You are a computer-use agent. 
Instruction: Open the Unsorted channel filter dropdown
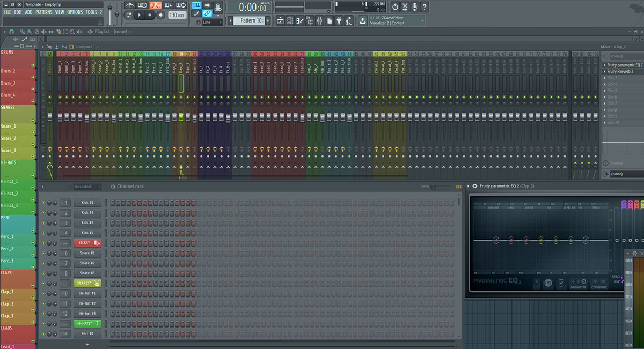[85, 187]
